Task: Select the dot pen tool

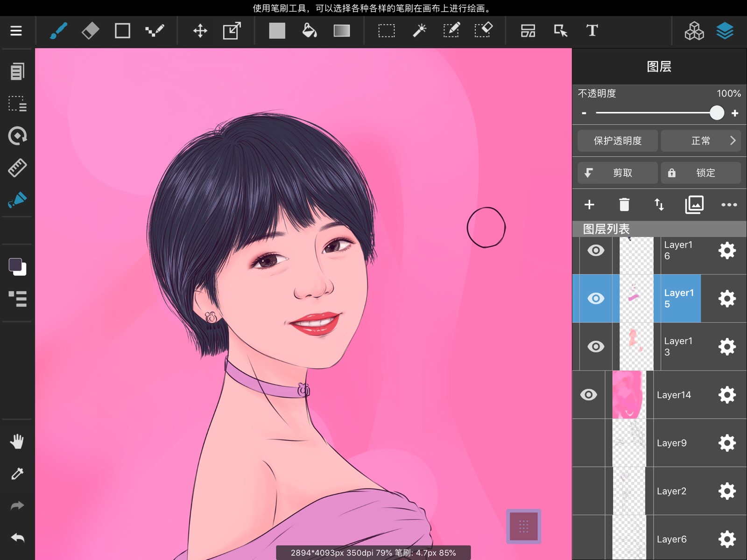Action: (x=155, y=31)
